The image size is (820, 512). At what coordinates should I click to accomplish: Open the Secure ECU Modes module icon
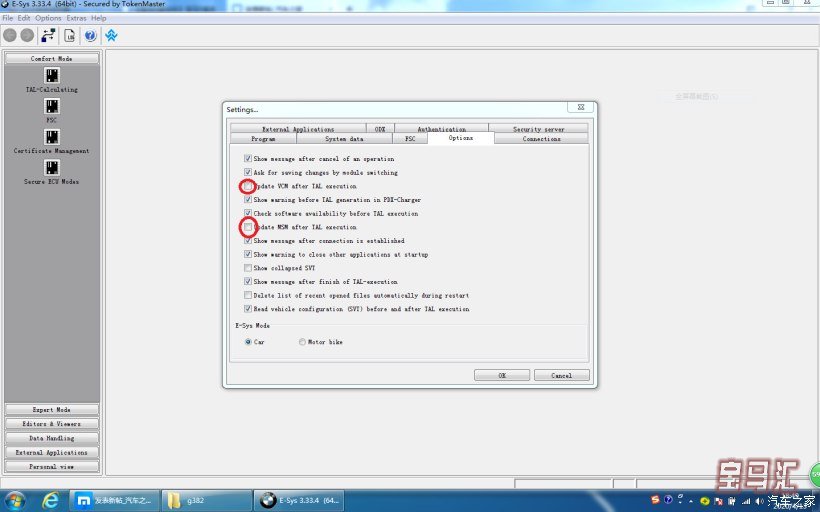(52, 167)
